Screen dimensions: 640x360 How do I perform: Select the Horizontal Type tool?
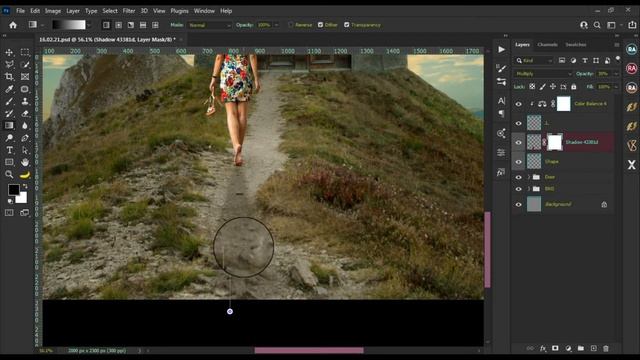pyautogui.click(x=9, y=150)
